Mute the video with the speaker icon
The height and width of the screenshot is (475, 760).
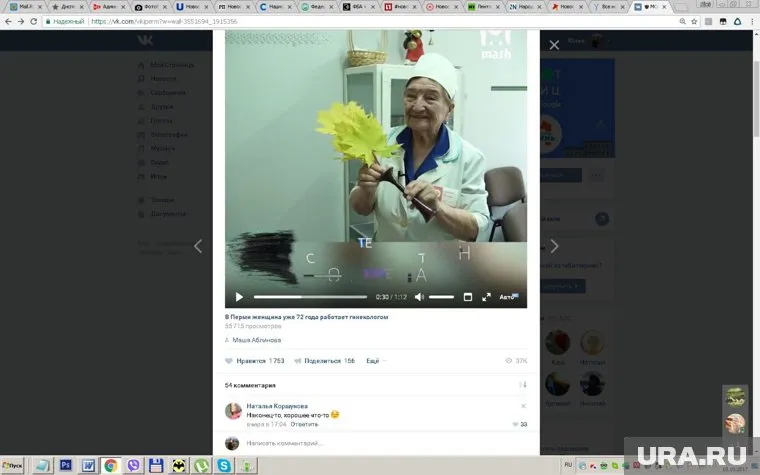[x=419, y=297]
